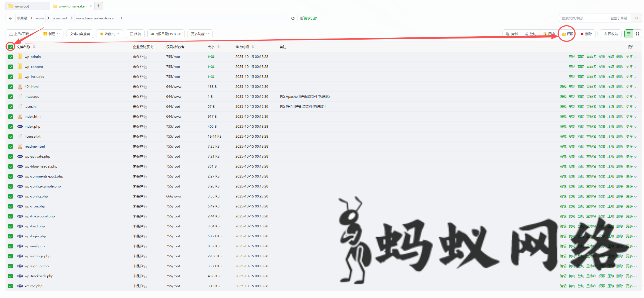The height and width of the screenshot is (298, 644).
Task: Enable the 包含子目录 checkbox
Action: [607, 18]
